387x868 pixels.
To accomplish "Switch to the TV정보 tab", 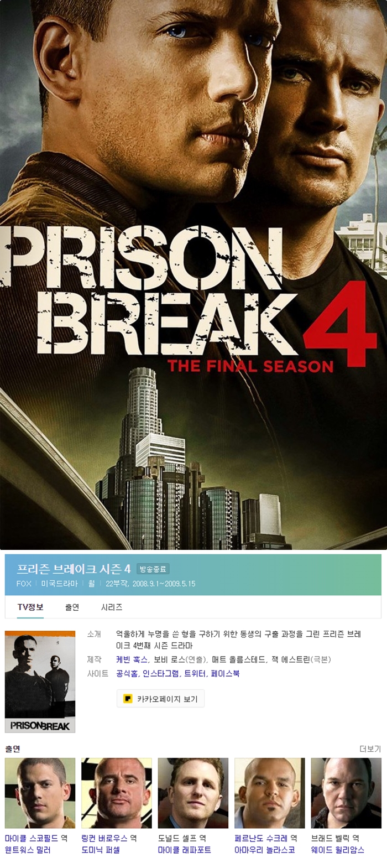I will coord(30,607).
